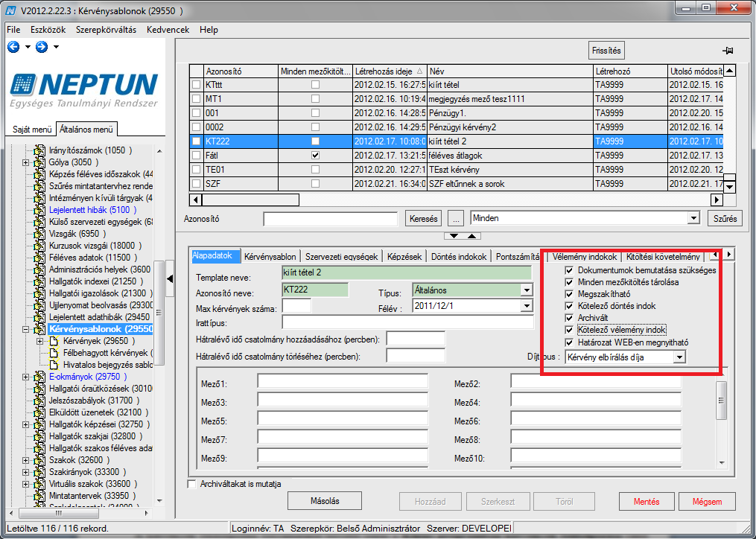Click the Max kérvények száma field
Viewport: 756px width, 539px height.
pyautogui.click(x=296, y=307)
